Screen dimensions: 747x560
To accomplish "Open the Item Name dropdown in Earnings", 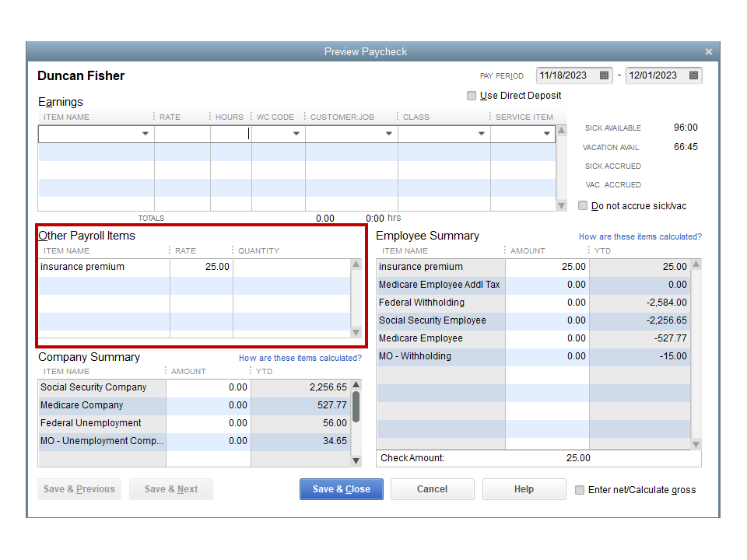I will coord(147,133).
